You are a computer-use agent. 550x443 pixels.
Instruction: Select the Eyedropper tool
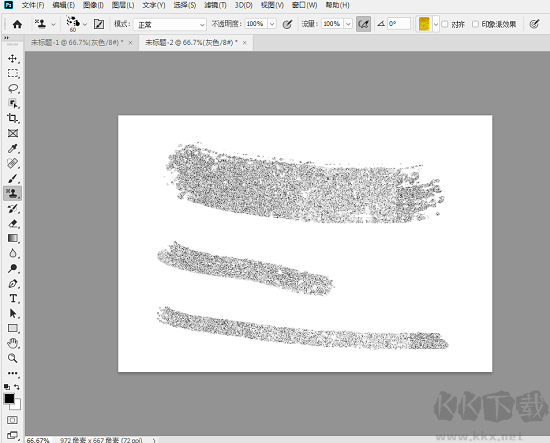[13, 148]
